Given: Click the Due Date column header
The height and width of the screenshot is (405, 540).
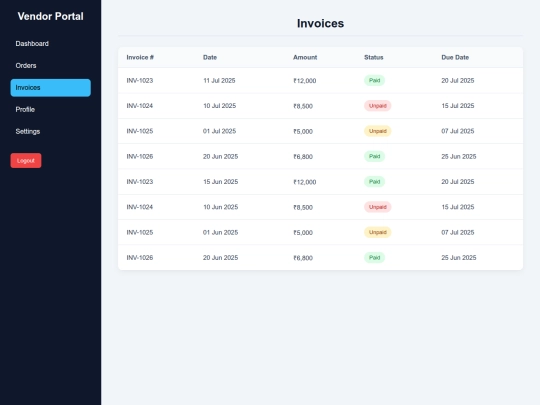Looking at the screenshot, I should (455, 58).
